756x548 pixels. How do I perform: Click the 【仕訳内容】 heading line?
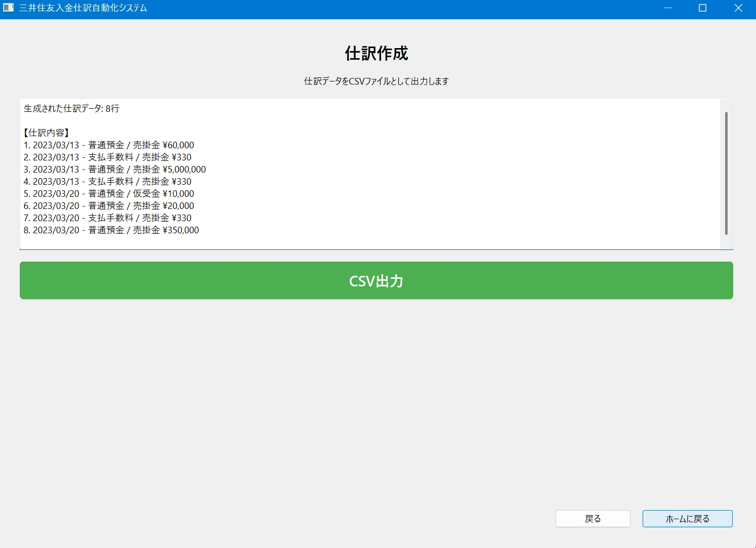point(46,133)
